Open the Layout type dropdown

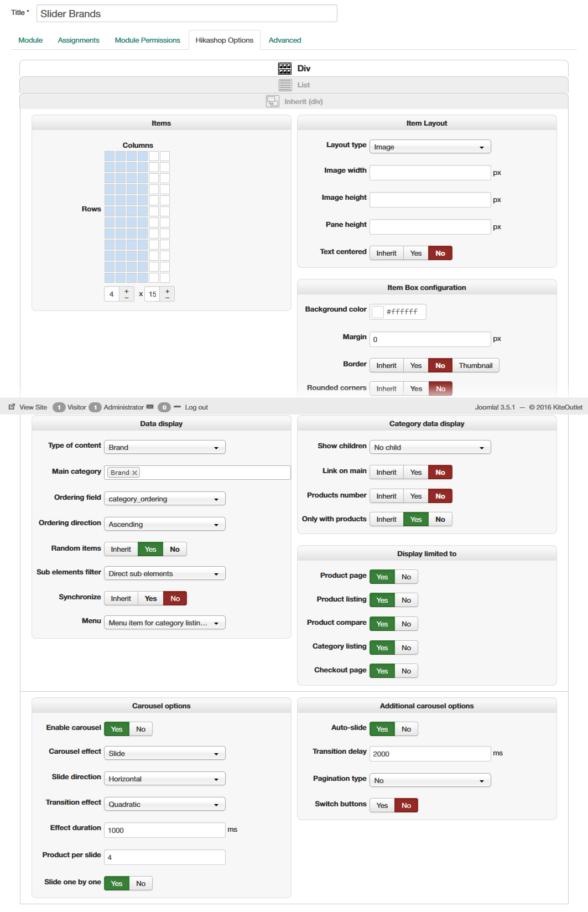pos(430,147)
